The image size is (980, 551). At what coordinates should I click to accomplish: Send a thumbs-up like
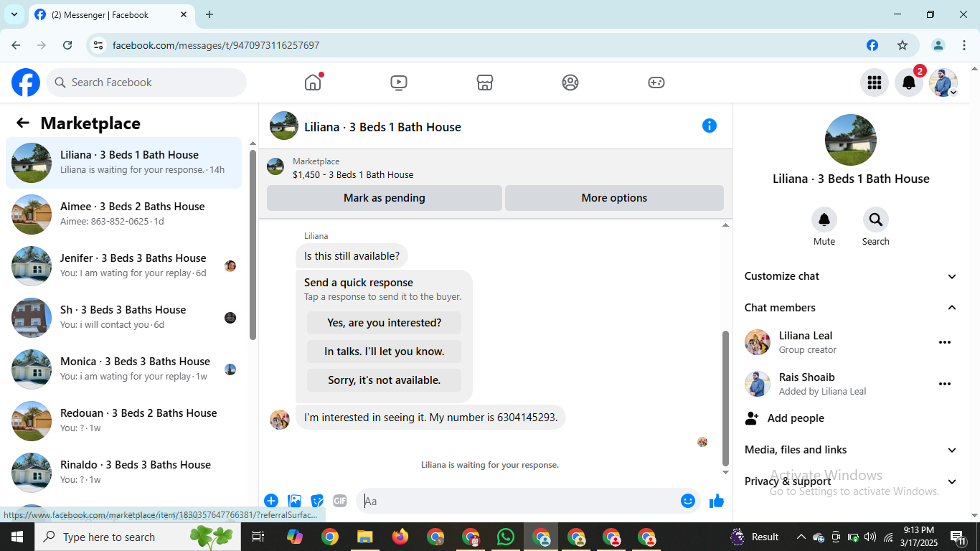[717, 501]
